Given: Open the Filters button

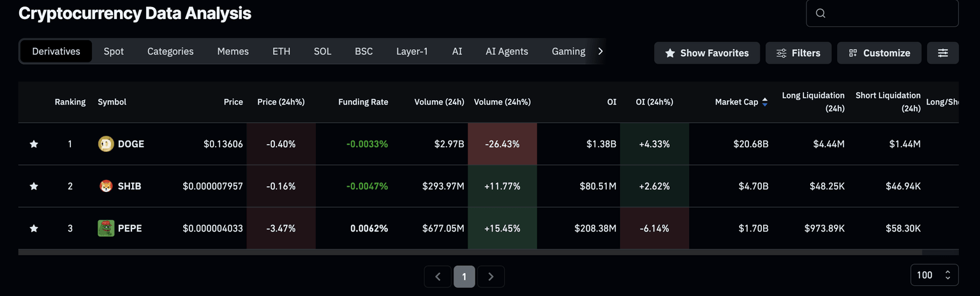Looking at the screenshot, I should pyautogui.click(x=798, y=53).
